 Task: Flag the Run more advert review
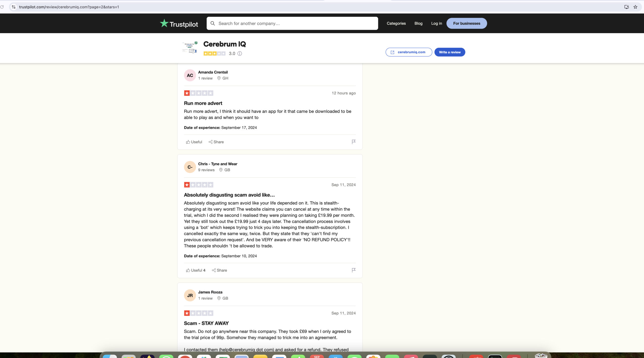pyautogui.click(x=353, y=142)
